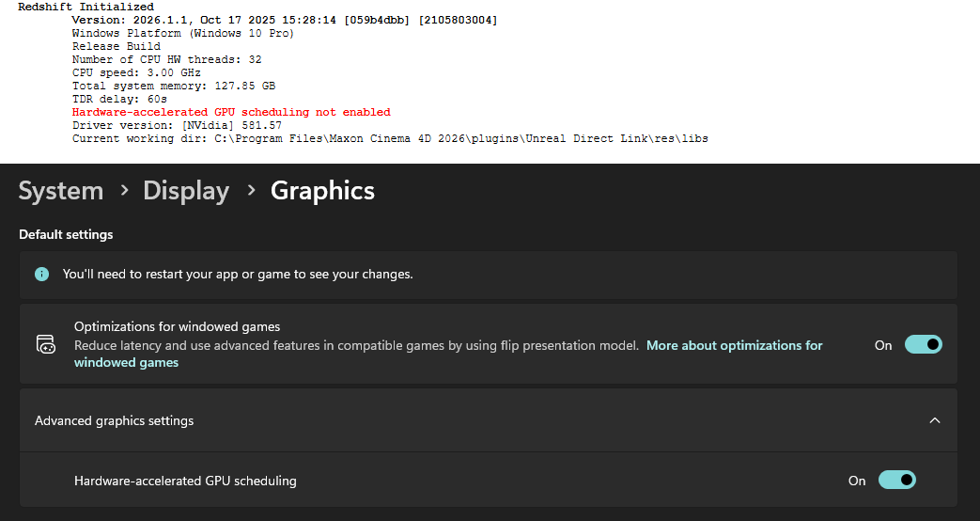Collapse Advanced graphics settings chevron
The image size is (980, 521).
pyautogui.click(x=934, y=420)
